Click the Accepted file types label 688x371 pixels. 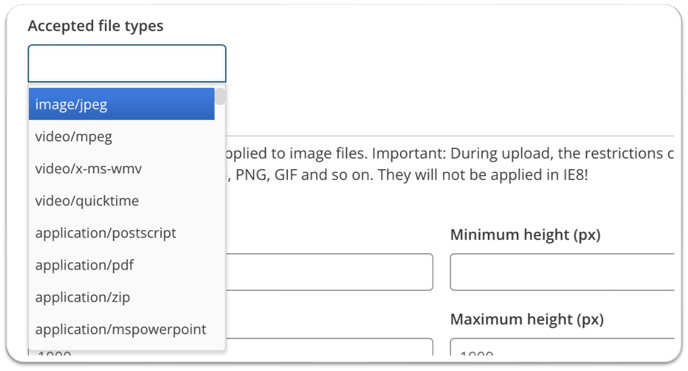(96, 26)
